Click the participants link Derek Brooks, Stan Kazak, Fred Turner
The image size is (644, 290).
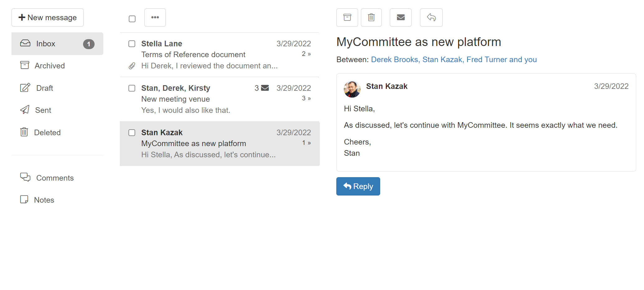coord(454,59)
